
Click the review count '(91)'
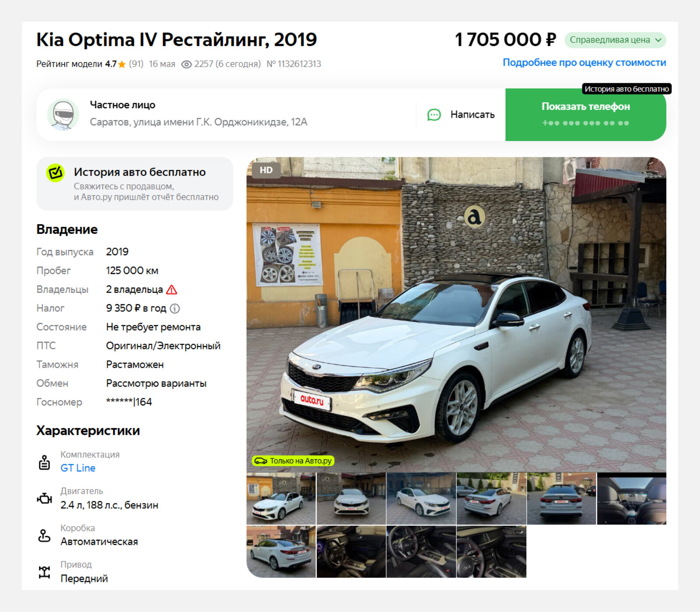[136, 64]
